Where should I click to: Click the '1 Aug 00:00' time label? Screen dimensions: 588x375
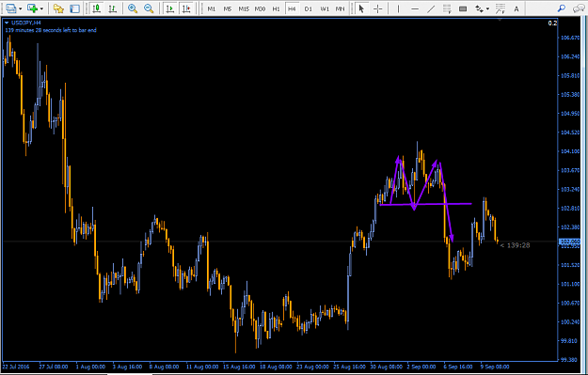point(90,367)
